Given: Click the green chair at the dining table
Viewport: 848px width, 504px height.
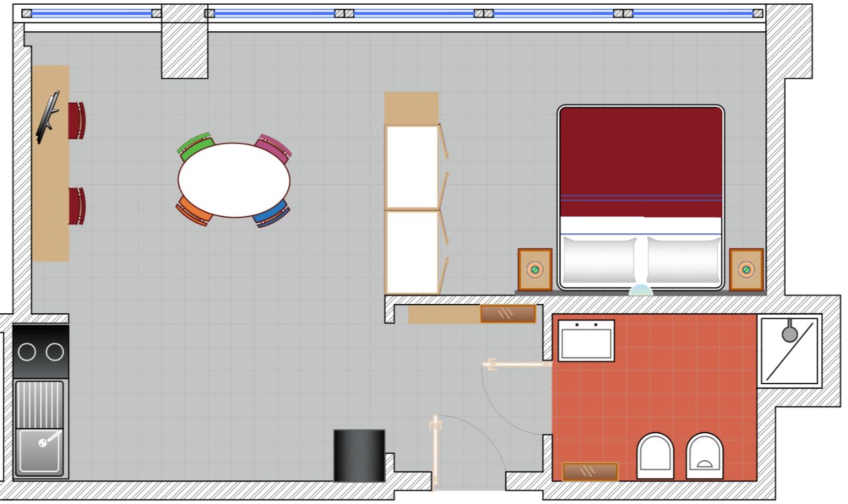Looking at the screenshot, I should coord(195,144).
